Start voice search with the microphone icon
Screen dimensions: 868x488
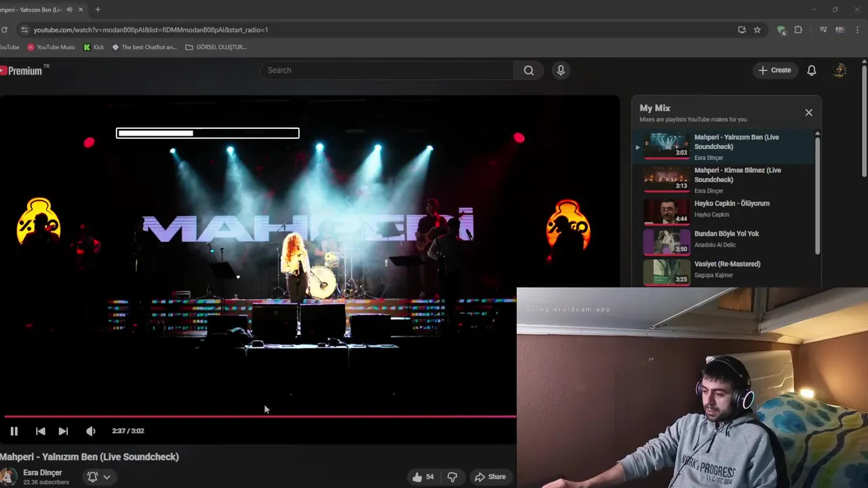[x=560, y=70]
